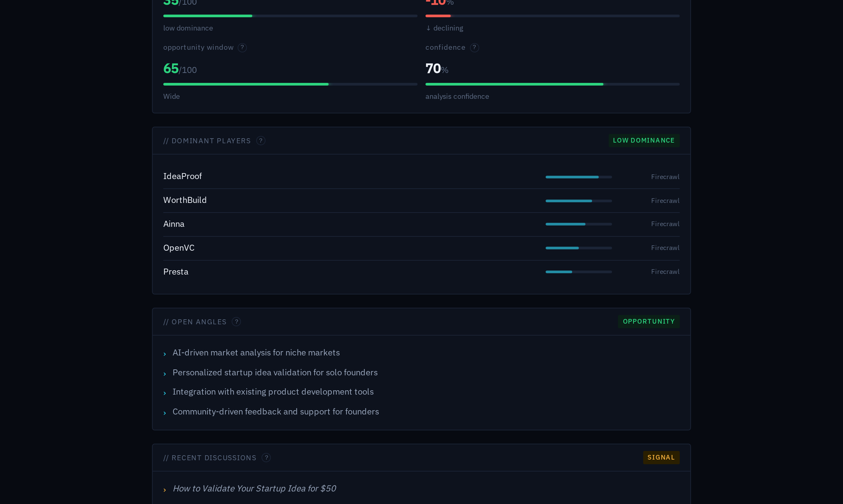
Task: Click chevron before startup validation discussion
Action: (165, 490)
